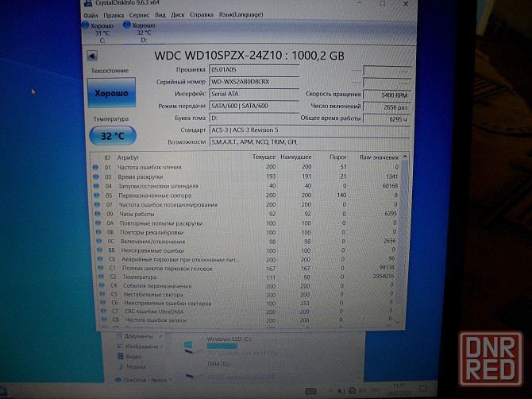
Task: Click the ID column header
Action: tap(107, 158)
